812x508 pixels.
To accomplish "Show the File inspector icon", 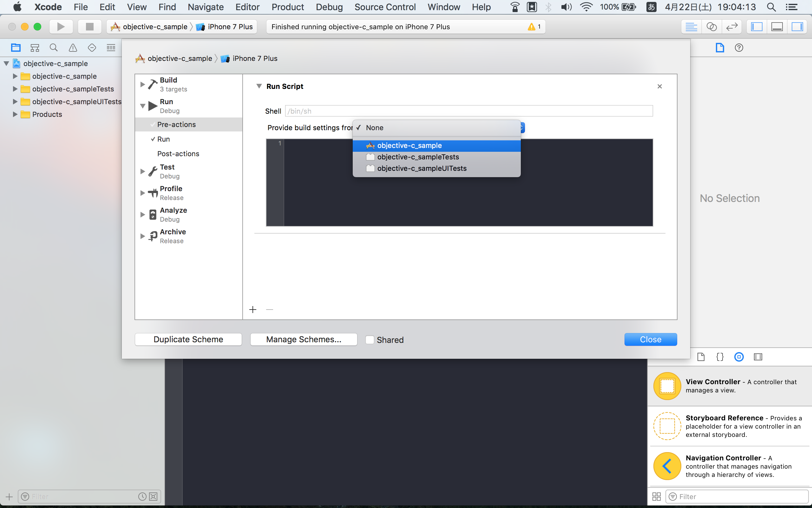I will (720, 48).
